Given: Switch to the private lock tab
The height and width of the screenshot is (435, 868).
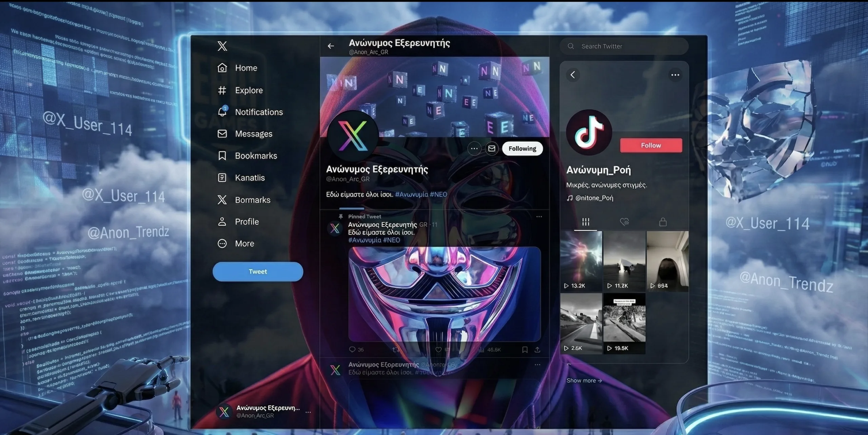Looking at the screenshot, I should coord(663,222).
